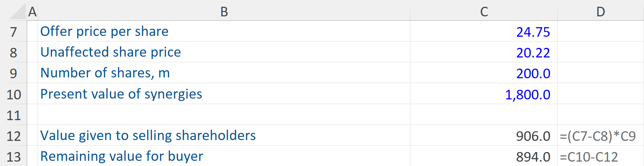Click the offer price value 24.75

[533, 32]
